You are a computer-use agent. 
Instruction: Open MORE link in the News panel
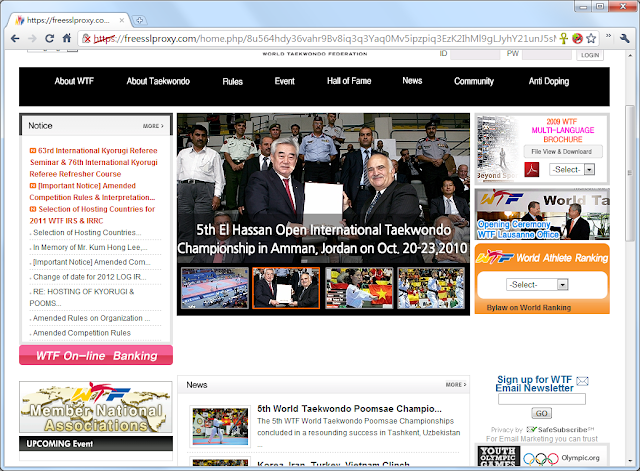coord(456,385)
